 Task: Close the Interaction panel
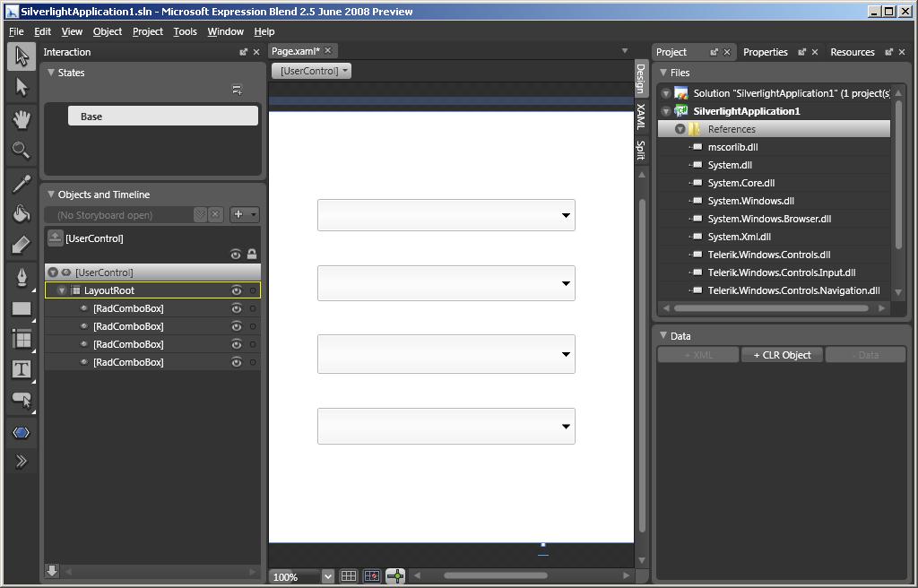pyautogui.click(x=256, y=52)
